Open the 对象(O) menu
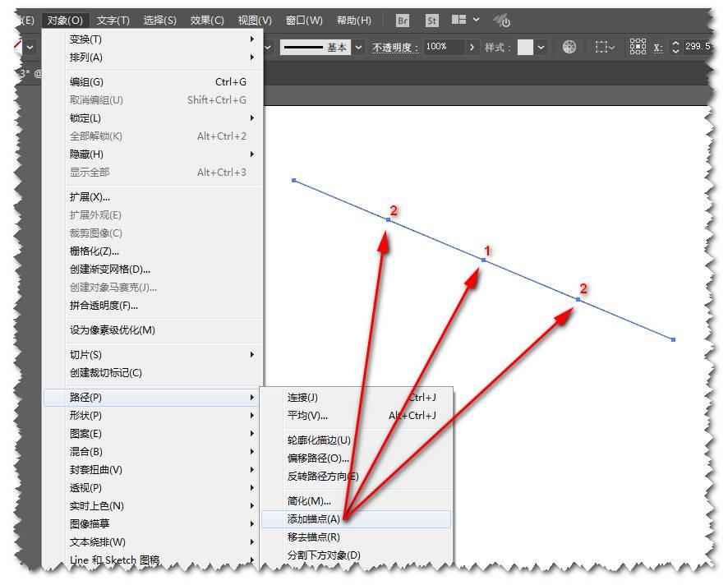The width and height of the screenshot is (728, 585). click(x=65, y=21)
